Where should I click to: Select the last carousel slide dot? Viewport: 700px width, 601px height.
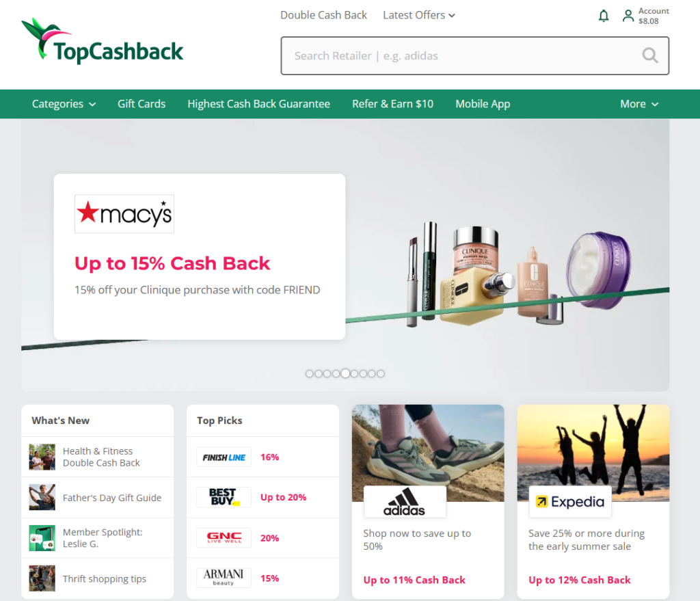tap(380, 374)
